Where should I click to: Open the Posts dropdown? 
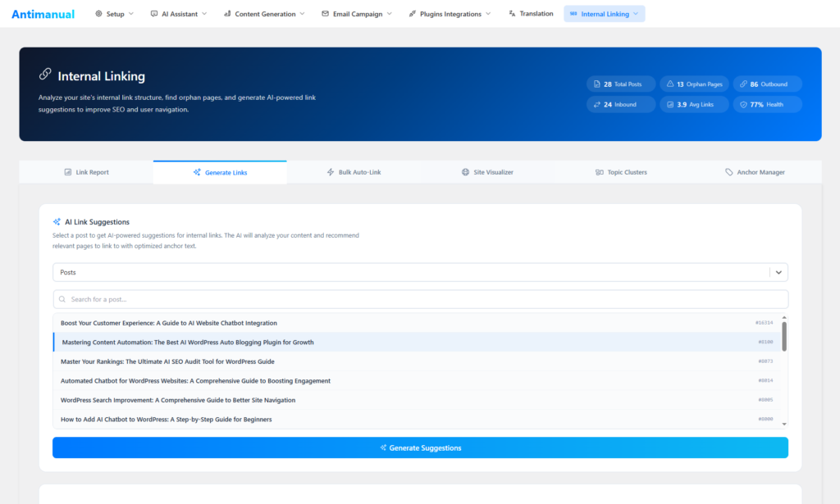pos(776,271)
